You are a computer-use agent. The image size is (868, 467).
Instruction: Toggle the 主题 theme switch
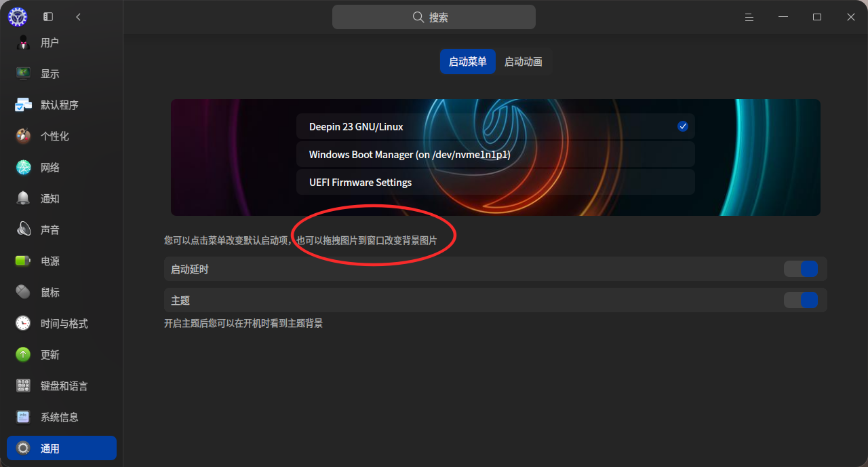click(x=801, y=300)
